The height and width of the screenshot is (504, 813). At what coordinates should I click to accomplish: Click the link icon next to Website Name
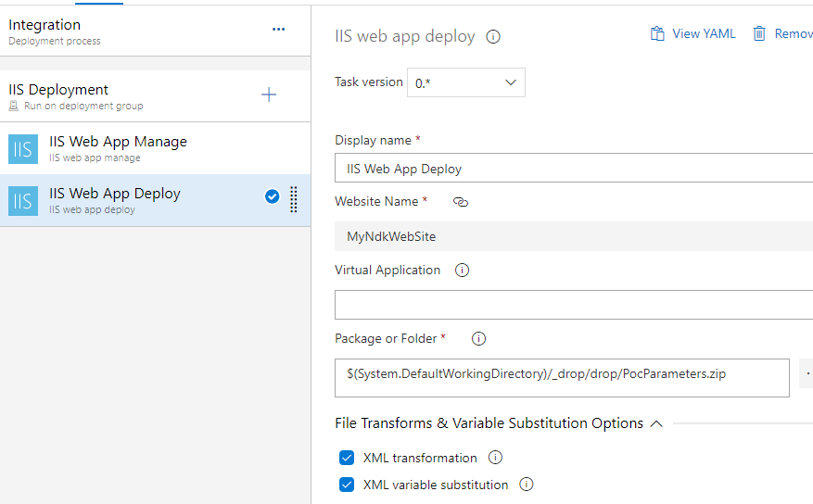(461, 202)
